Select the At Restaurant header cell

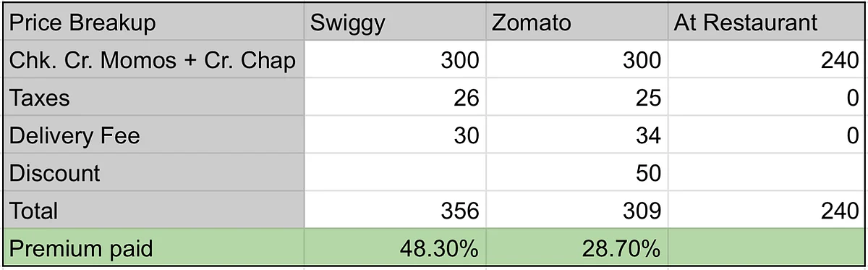(765, 22)
